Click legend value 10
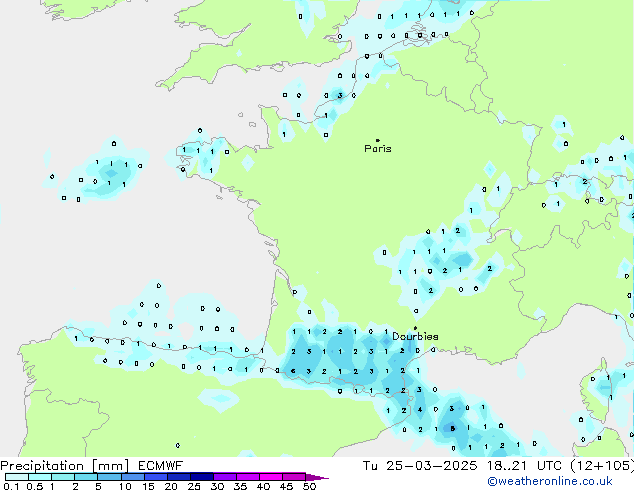 tap(125, 486)
